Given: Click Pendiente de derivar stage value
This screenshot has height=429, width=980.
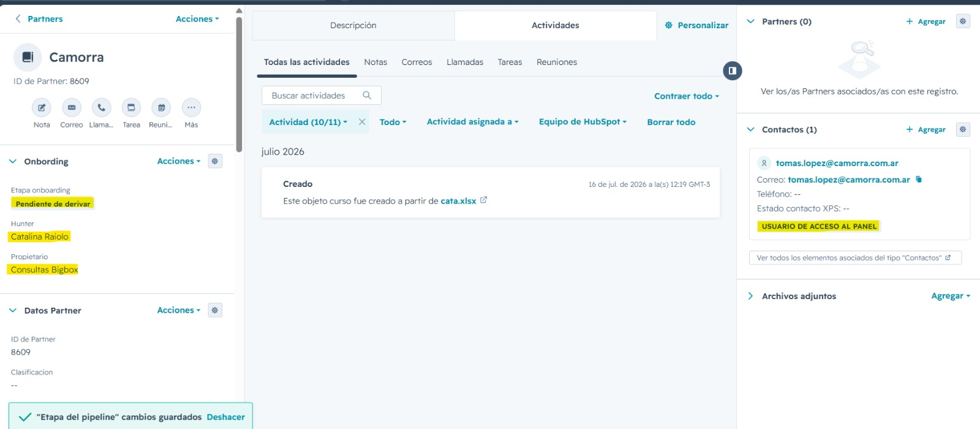Looking at the screenshot, I should 53,203.
